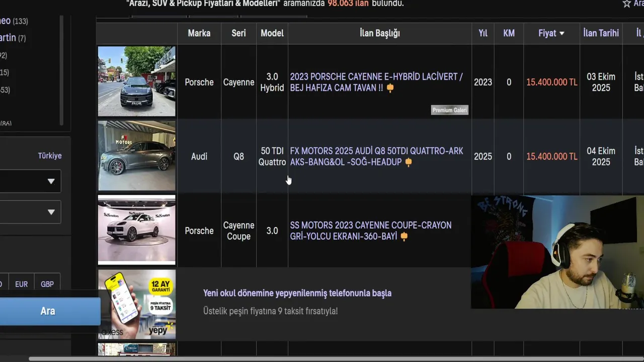
Task: Open the second dropdown below Türkiye
Action: [29, 212]
